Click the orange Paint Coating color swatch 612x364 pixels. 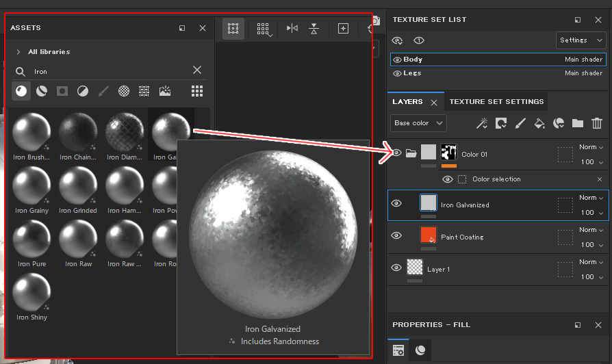(x=428, y=235)
